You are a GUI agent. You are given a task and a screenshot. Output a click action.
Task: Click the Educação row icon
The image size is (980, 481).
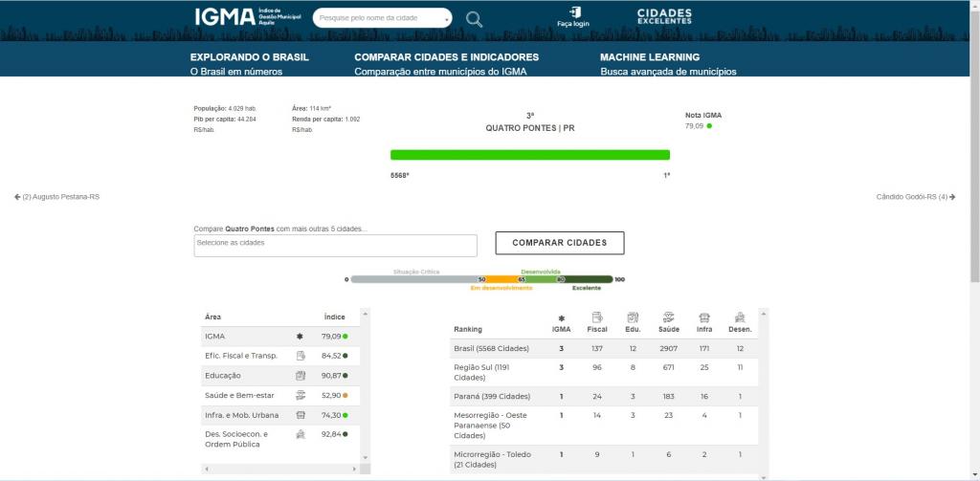(300, 376)
